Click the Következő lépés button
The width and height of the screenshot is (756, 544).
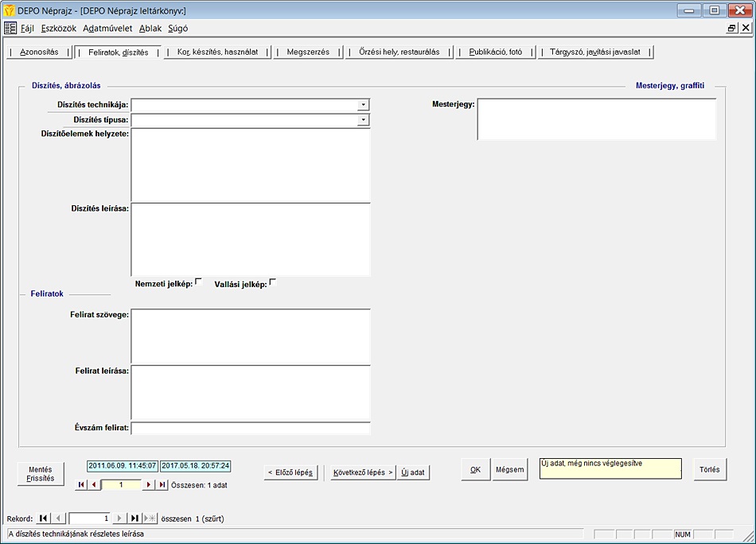pyautogui.click(x=363, y=472)
